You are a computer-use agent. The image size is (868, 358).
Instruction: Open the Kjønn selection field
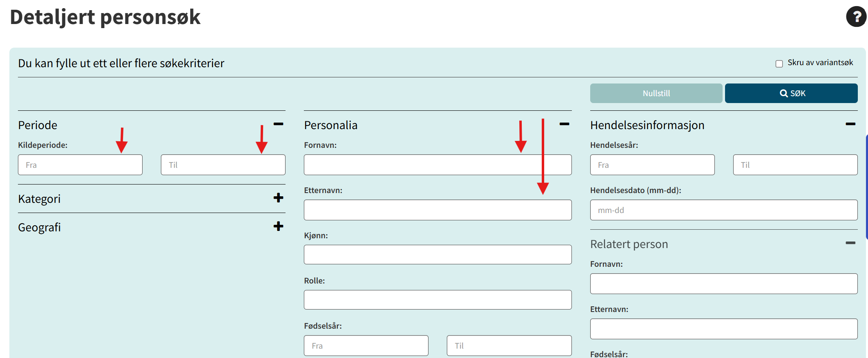pyautogui.click(x=437, y=255)
